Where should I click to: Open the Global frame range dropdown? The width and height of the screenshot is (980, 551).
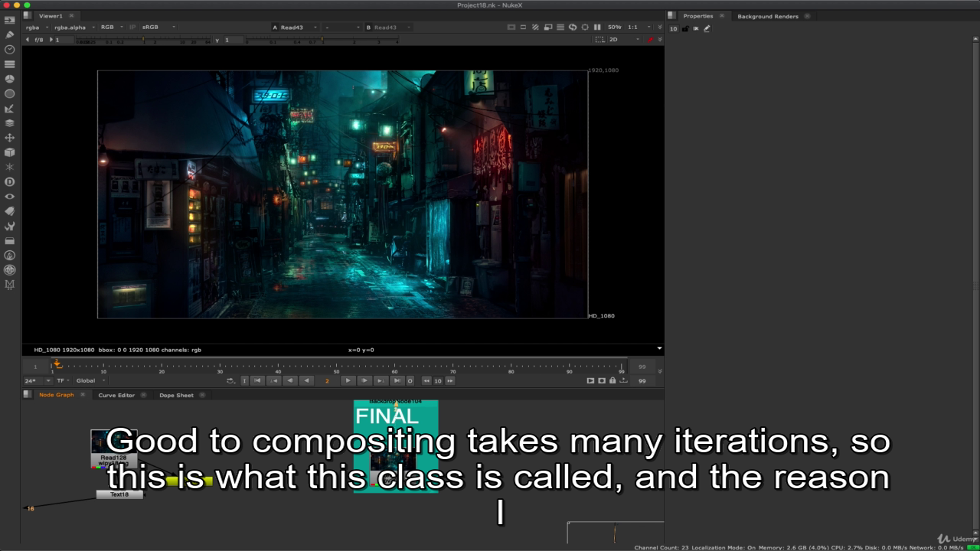(x=91, y=380)
